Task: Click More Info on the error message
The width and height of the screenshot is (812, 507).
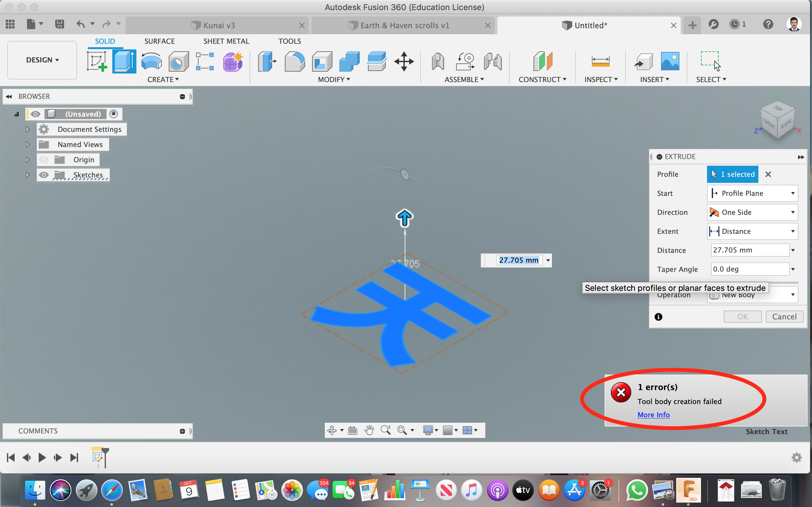Action: point(653,415)
